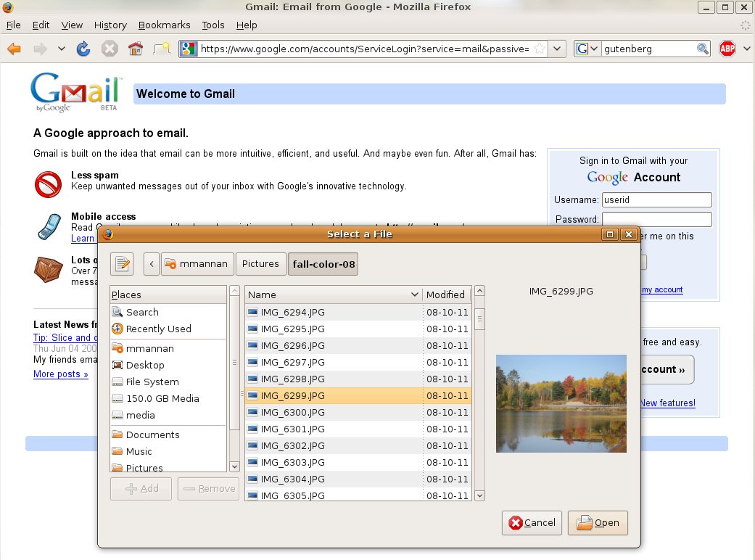This screenshot has height=560, width=755.
Task: Select the Documents bookmark in Places
Action: [x=168, y=435]
